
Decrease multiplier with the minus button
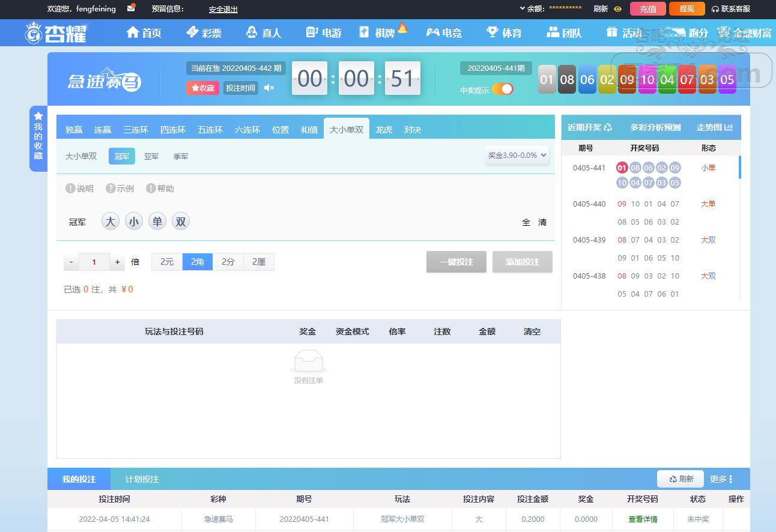pos(71,262)
